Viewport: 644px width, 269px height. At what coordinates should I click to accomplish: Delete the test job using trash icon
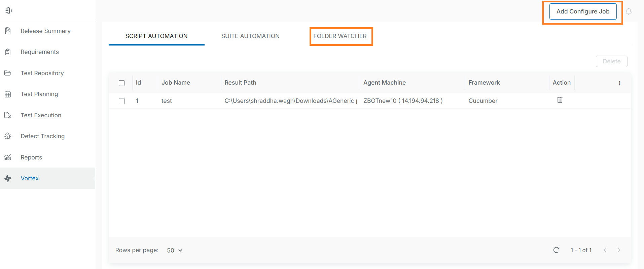(x=560, y=100)
